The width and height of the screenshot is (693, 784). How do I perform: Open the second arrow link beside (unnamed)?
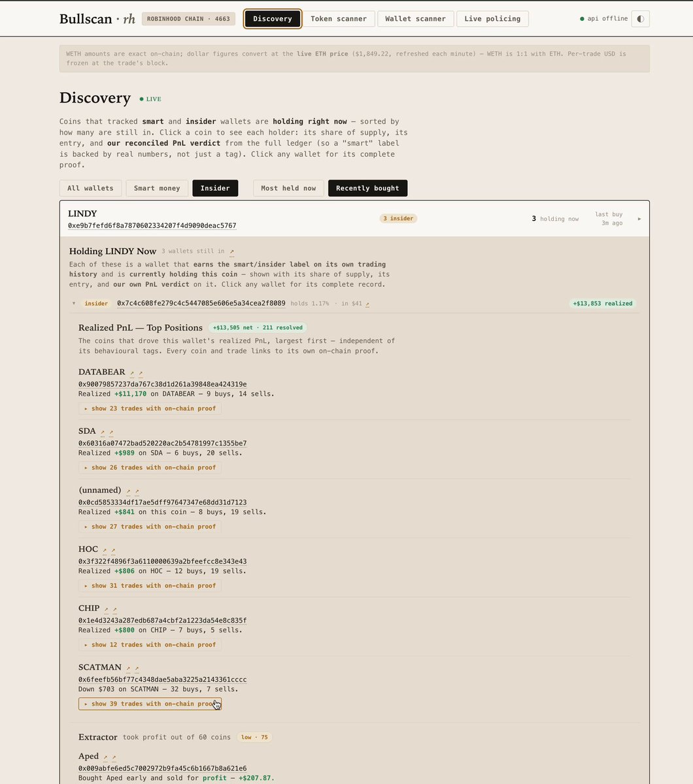point(137,491)
